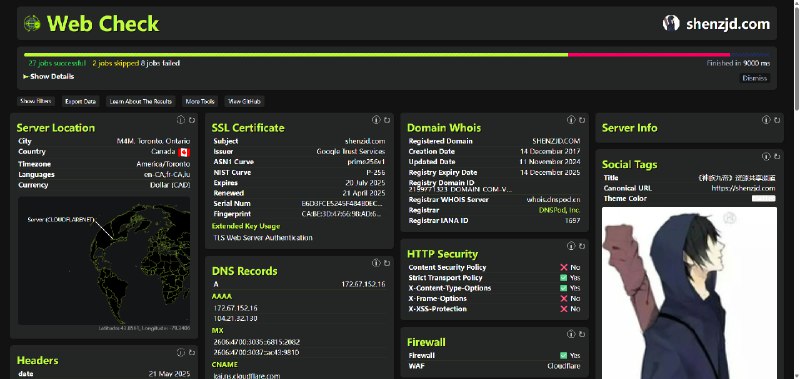Click the shenzjd.com site favicon

(671, 23)
